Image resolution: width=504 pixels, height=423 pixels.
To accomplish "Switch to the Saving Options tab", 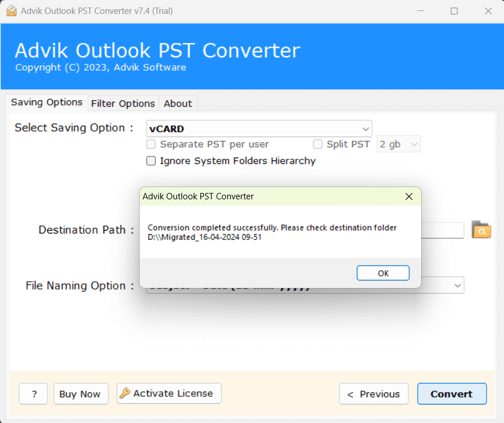I will (46, 103).
